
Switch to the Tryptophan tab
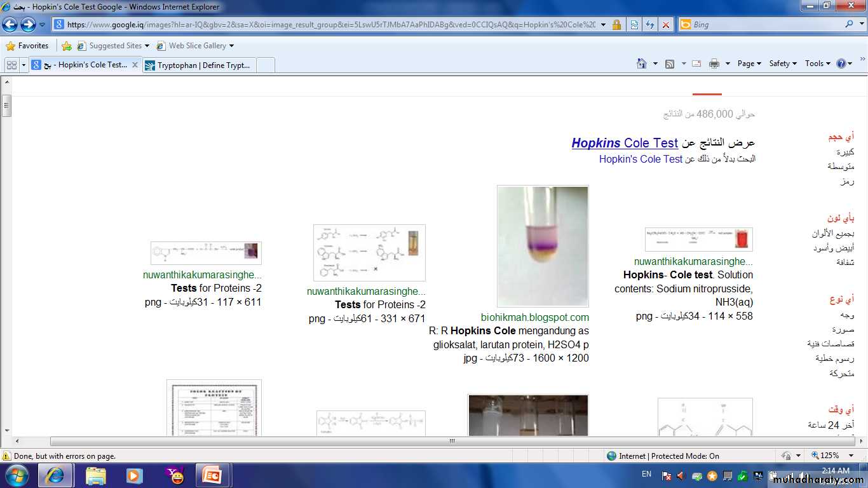[203, 65]
